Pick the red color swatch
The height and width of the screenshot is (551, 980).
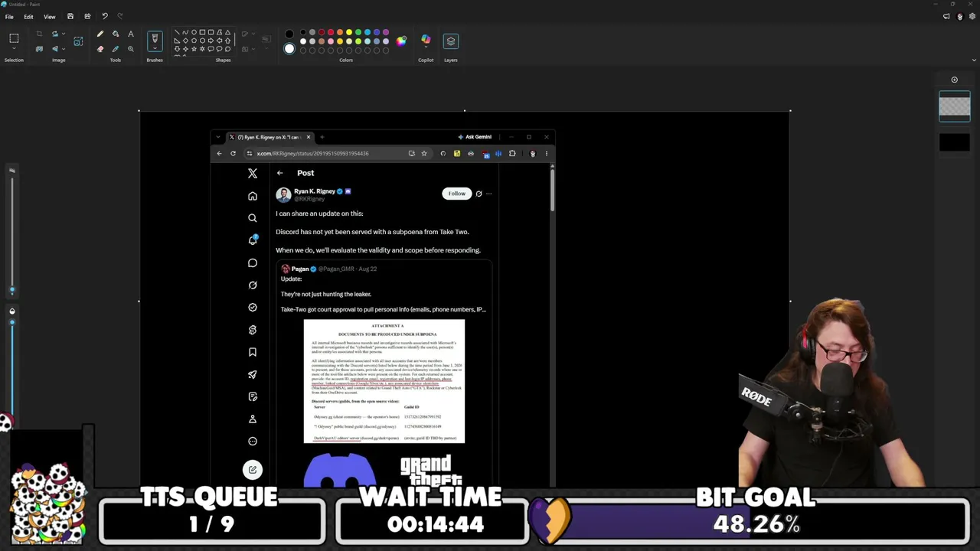(x=331, y=33)
